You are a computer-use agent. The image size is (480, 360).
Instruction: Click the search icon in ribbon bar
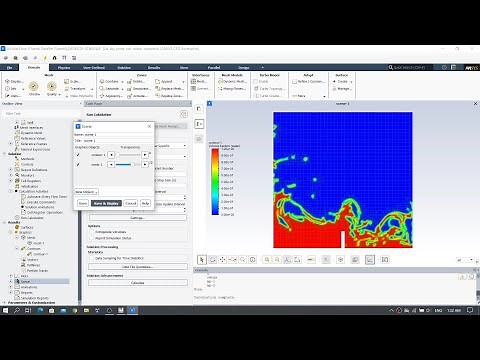pos(391,67)
